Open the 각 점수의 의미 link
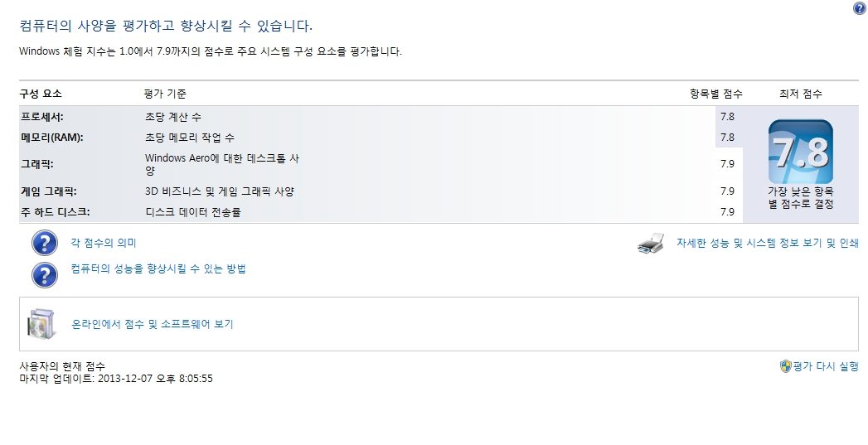 (x=104, y=243)
